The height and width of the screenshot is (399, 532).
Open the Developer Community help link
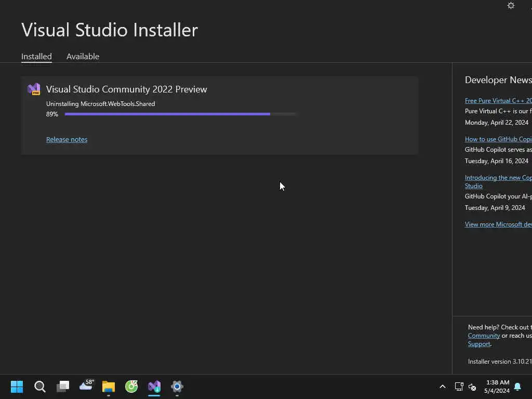tap(484, 336)
